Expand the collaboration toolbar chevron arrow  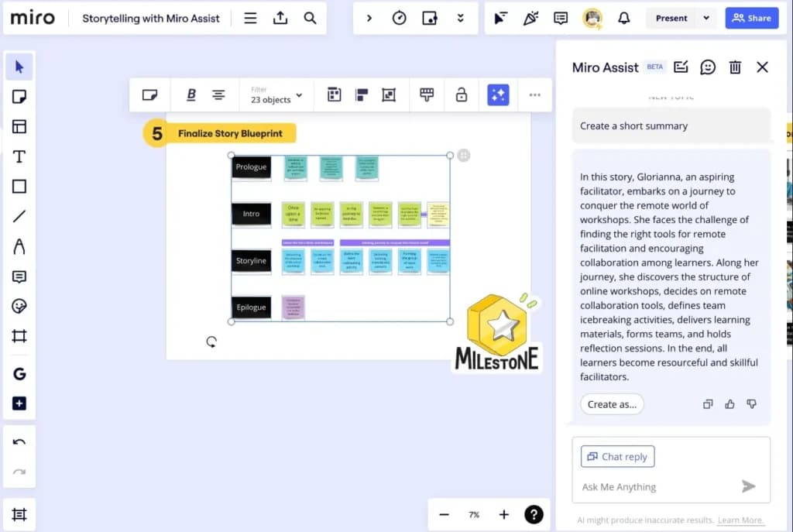[369, 19]
